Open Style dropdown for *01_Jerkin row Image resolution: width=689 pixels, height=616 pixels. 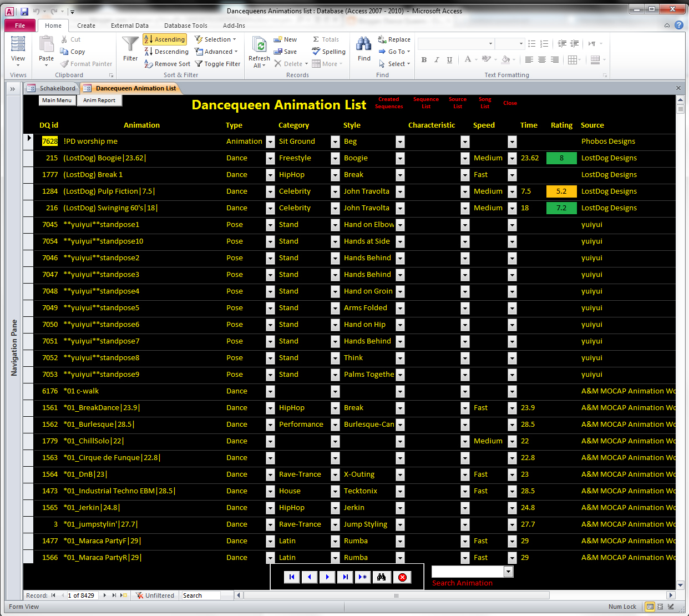click(x=400, y=508)
